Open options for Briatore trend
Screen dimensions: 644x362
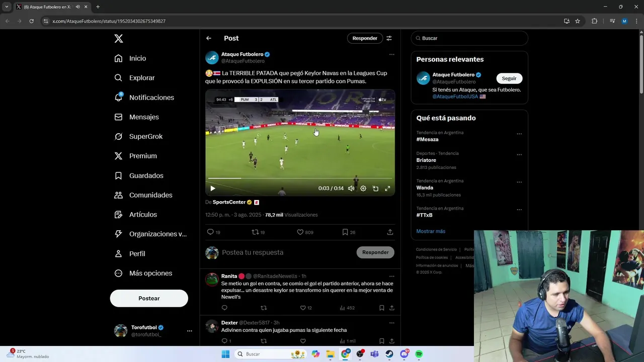pyautogui.click(x=519, y=155)
